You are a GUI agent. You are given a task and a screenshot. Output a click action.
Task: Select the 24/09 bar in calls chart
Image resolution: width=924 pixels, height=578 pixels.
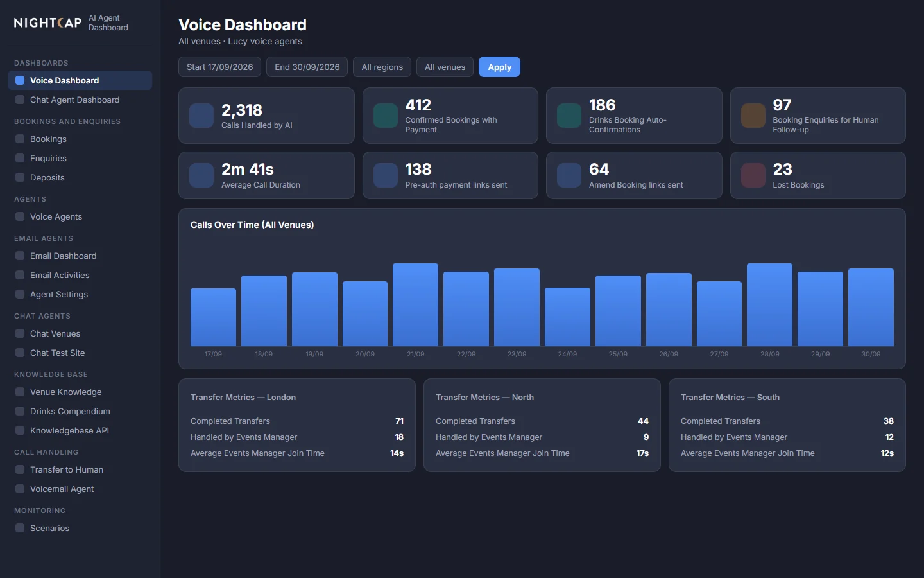[567, 317]
